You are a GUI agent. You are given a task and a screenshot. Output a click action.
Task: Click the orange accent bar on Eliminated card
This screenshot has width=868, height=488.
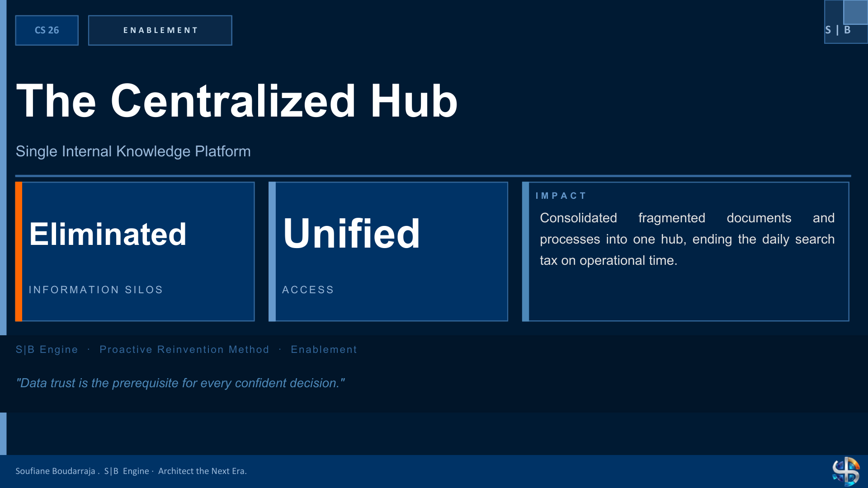pos(19,252)
